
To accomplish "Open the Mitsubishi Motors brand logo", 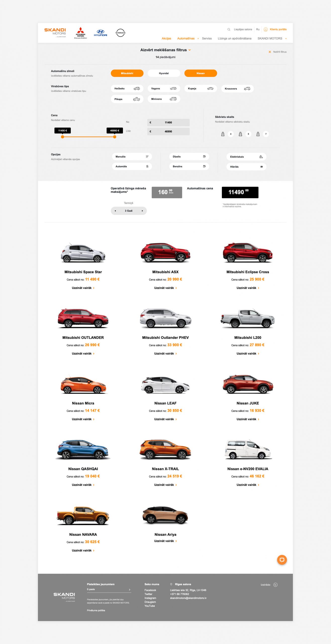I will pos(80,33).
